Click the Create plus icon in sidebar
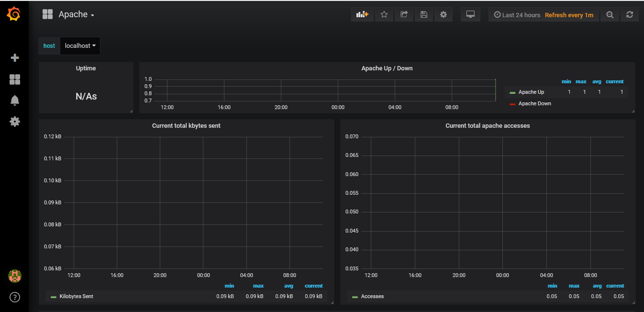 [14, 57]
